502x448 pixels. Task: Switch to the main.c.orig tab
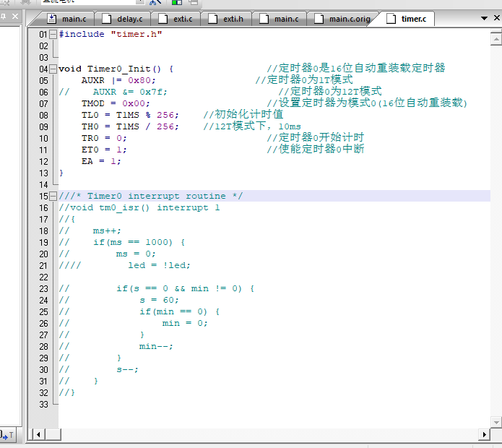[x=342, y=19]
